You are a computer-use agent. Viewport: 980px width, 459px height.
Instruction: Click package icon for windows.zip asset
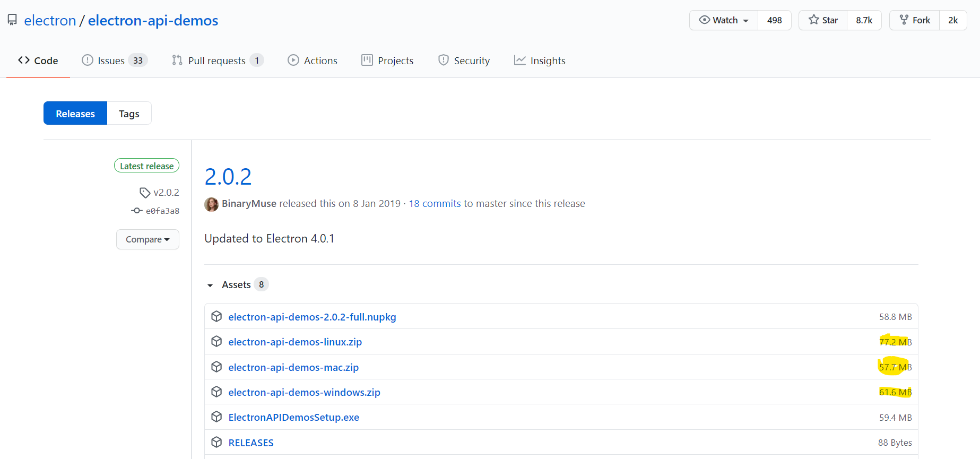pos(216,392)
